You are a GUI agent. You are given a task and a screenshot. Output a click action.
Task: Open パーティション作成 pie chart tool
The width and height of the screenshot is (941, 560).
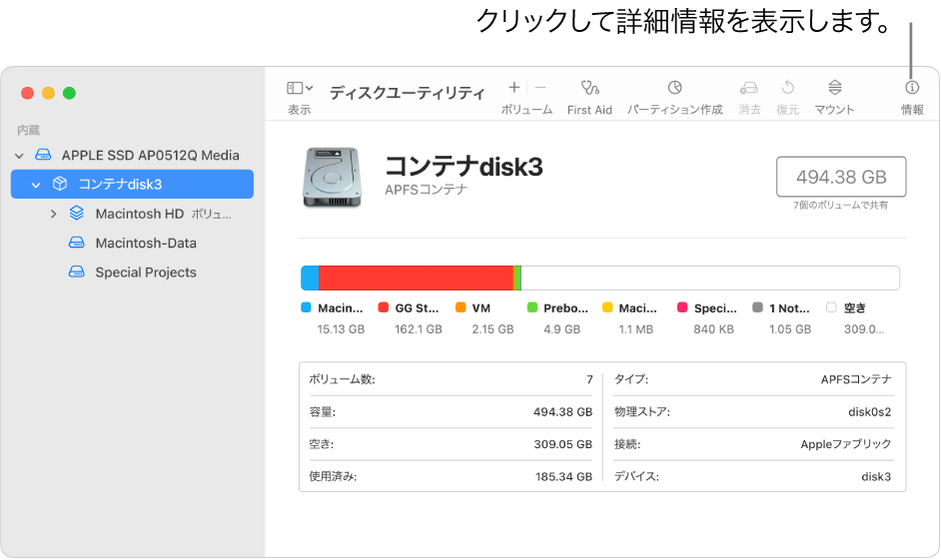(x=674, y=88)
